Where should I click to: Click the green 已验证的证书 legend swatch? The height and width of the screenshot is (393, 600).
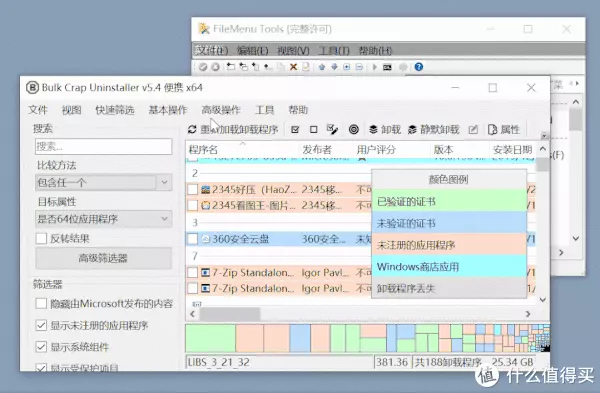pos(449,201)
